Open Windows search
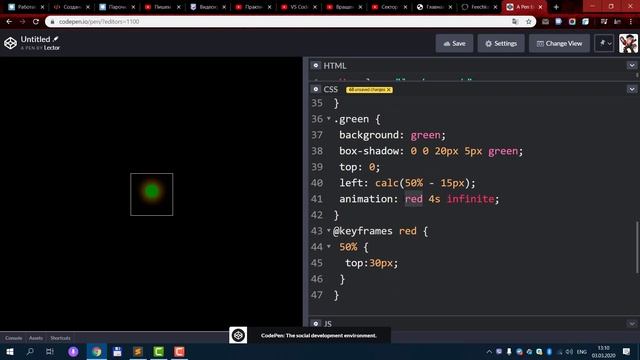This screenshot has width=640, height=360. (30, 351)
